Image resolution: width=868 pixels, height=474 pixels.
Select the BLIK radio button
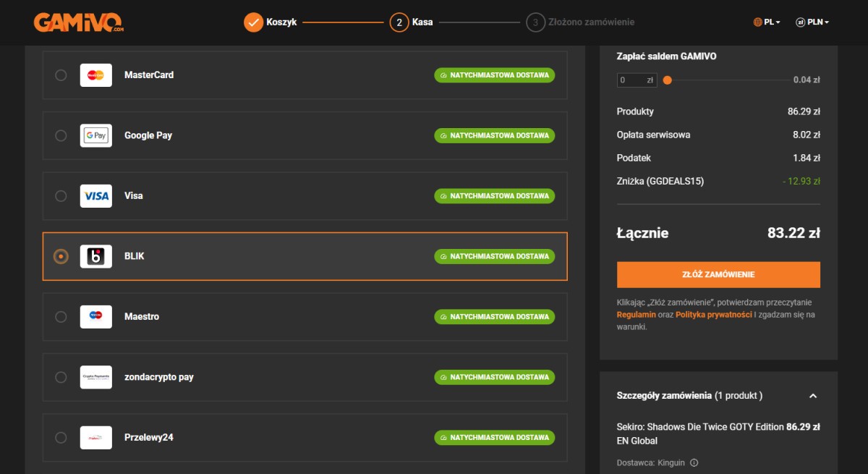[61, 256]
